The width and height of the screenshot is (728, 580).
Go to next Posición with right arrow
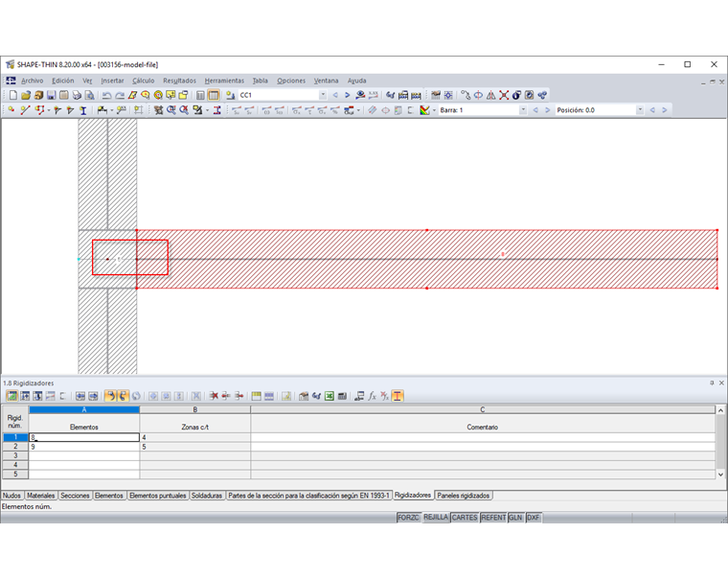pyautogui.click(x=665, y=110)
